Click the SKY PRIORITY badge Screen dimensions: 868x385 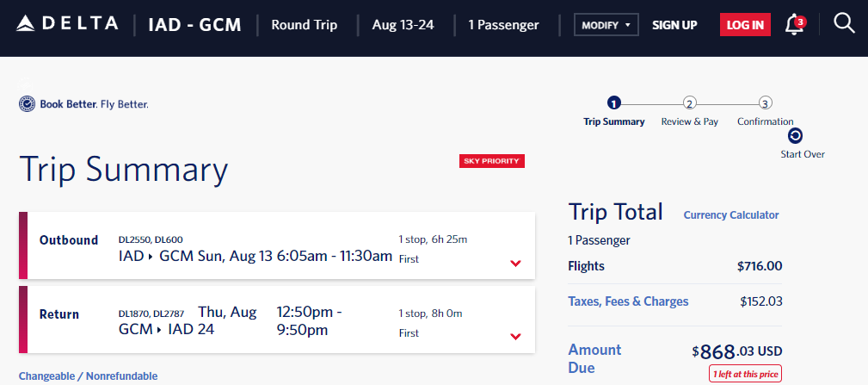[491, 161]
